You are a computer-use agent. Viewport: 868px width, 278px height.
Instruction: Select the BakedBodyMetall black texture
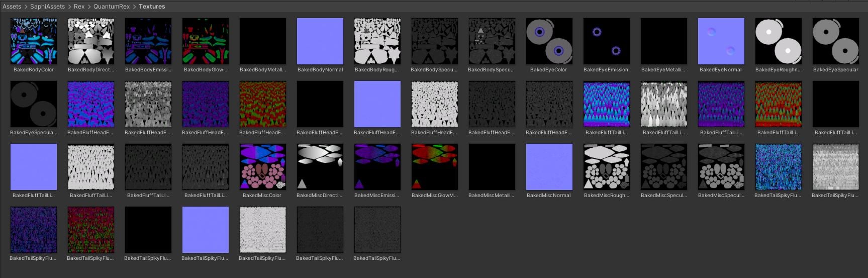263,41
